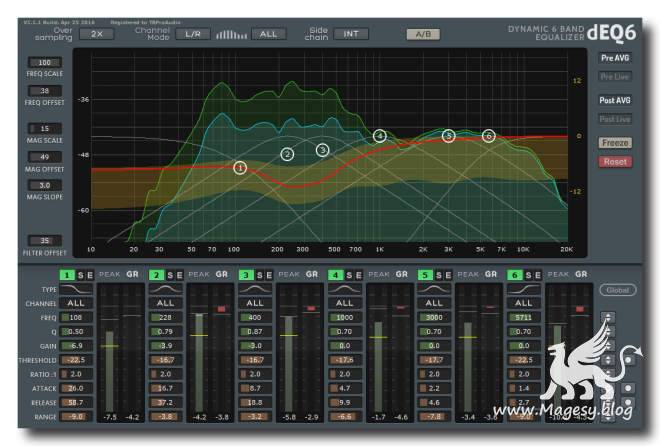Solo band 3 with S button
The width and height of the screenshot is (660, 446).
(x=259, y=275)
